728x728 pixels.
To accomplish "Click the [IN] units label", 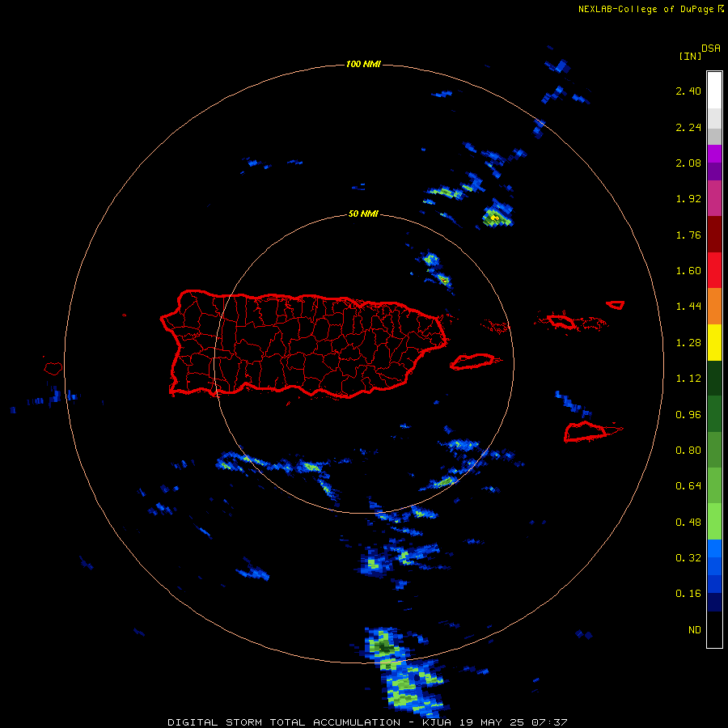I will tap(690, 56).
